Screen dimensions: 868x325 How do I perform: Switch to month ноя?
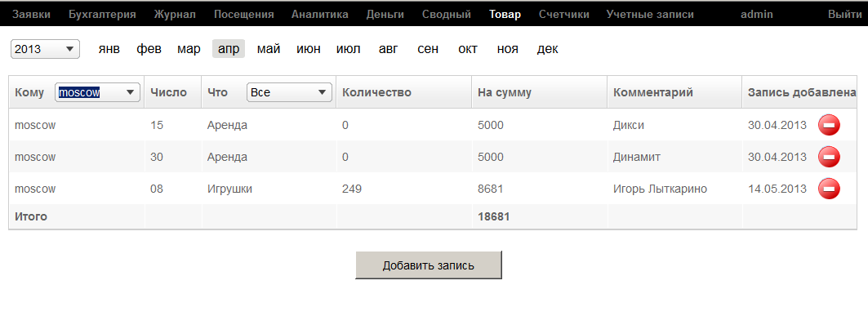[x=508, y=49]
